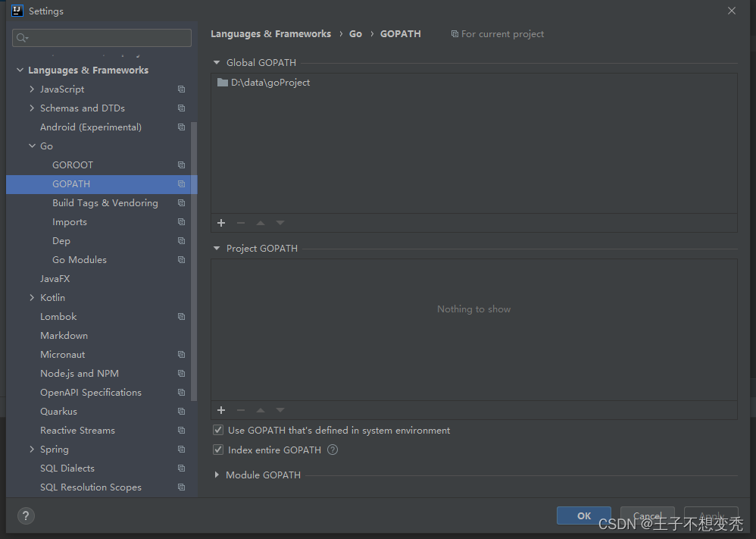Click the project-level icon beside Schemas and DTDs
The image size is (756, 539).
(x=181, y=108)
